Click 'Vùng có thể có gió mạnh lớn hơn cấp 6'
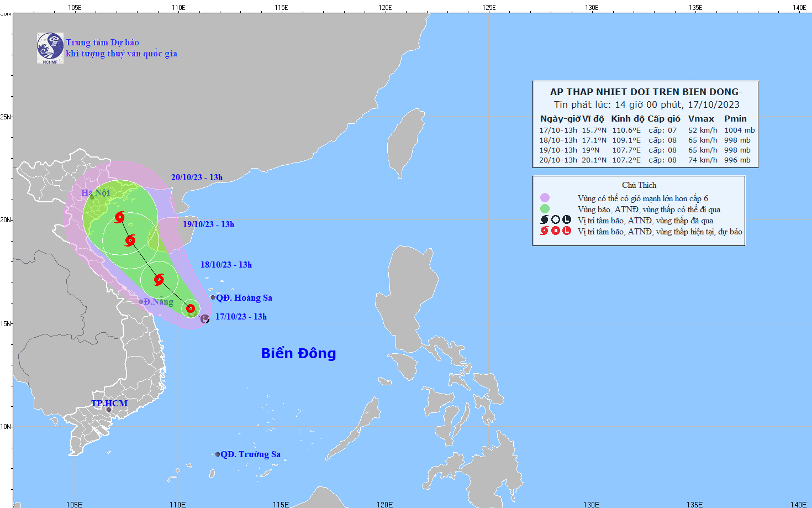The image size is (812, 508). pyautogui.click(x=643, y=198)
